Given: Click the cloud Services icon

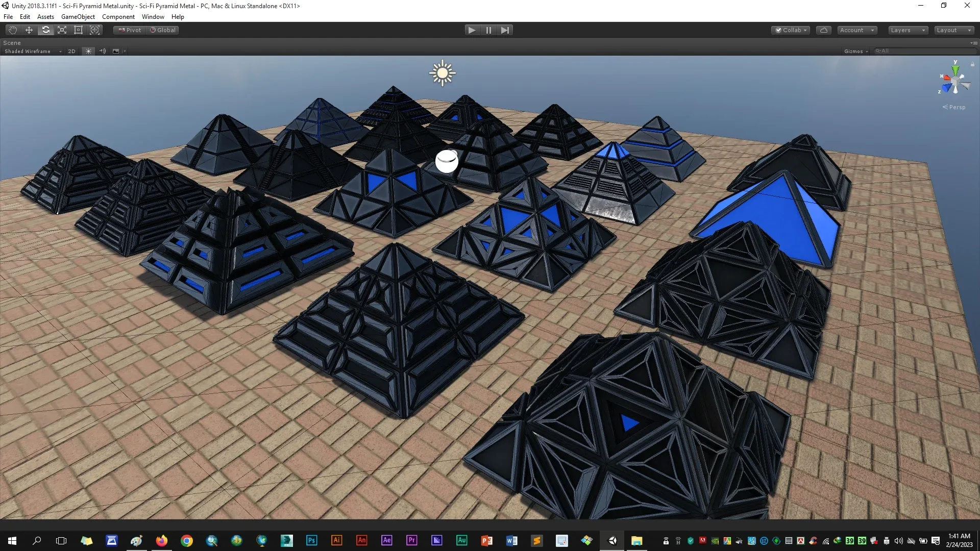Looking at the screenshot, I should pos(823,30).
